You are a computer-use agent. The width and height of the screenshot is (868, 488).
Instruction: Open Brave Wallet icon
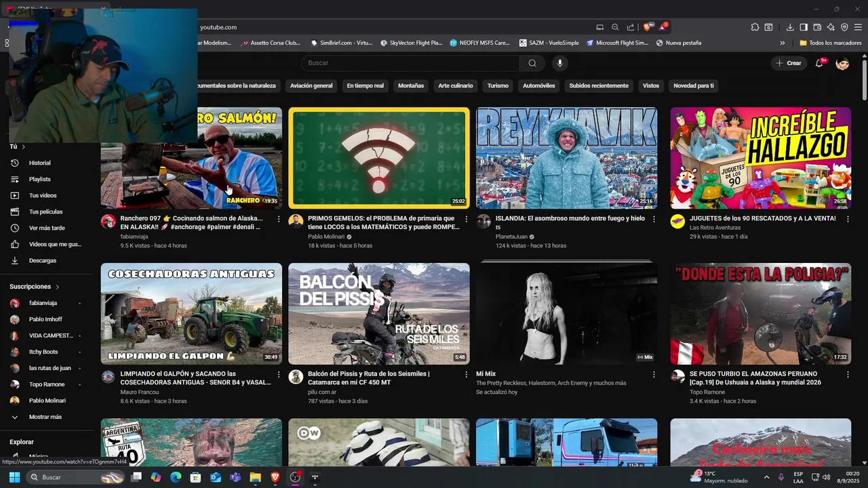pyautogui.click(x=817, y=27)
